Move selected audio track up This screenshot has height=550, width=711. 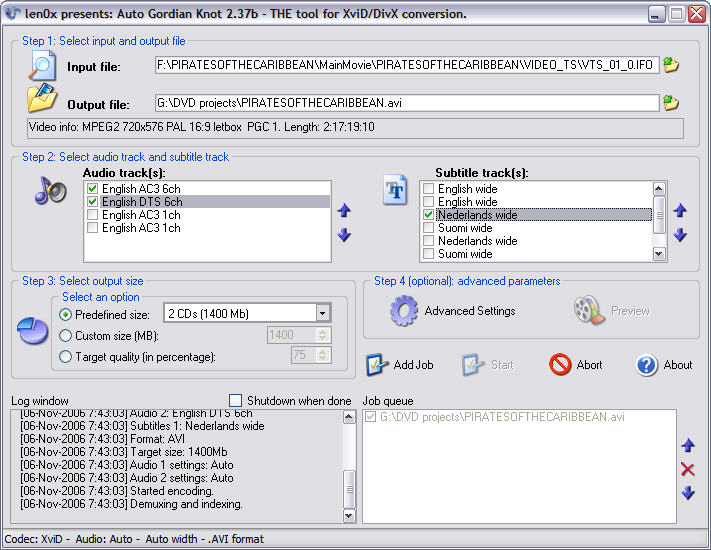click(x=344, y=210)
